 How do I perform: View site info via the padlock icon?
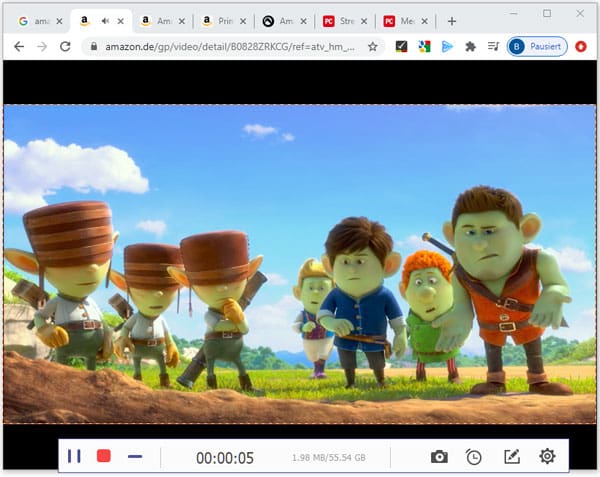[94, 46]
